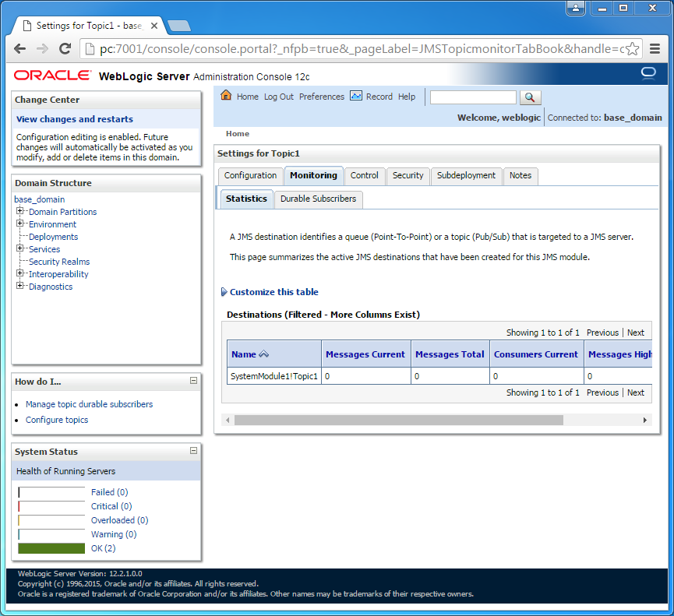
Task: Collapse the How do I panel
Action: coord(193,381)
